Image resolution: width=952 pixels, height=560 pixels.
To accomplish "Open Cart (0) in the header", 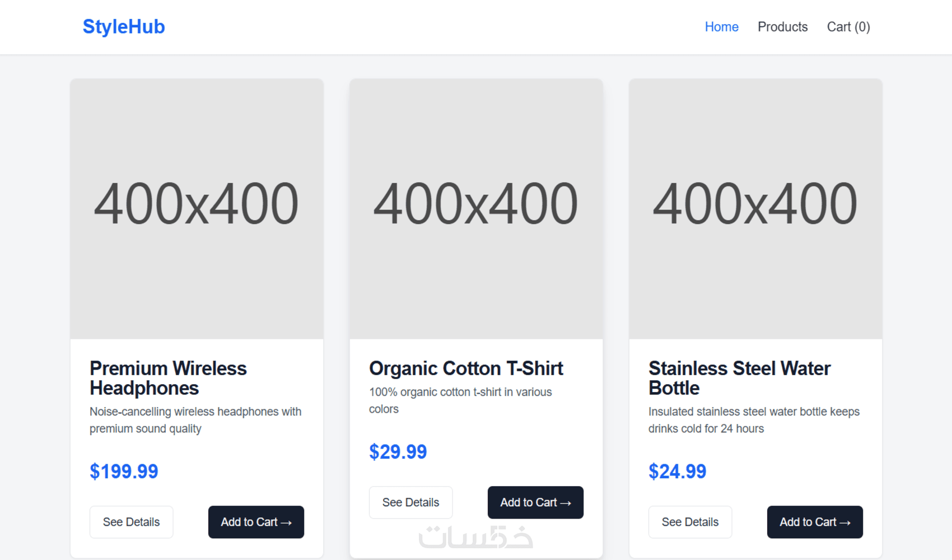I will pyautogui.click(x=848, y=27).
